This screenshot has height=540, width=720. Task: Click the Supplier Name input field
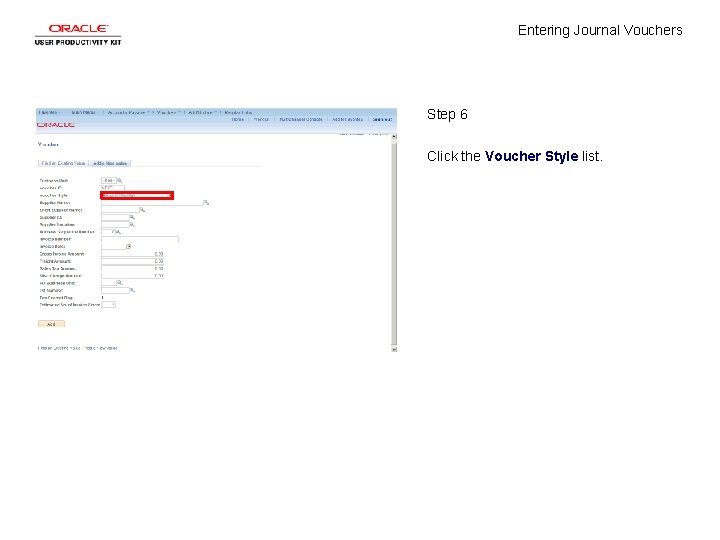click(x=152, y=202)
